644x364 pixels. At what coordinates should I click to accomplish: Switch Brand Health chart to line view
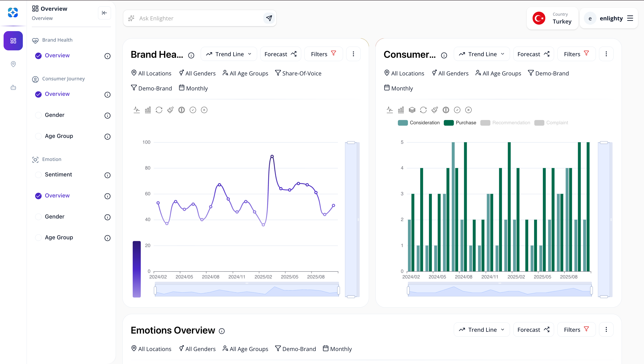coord(137,110)
